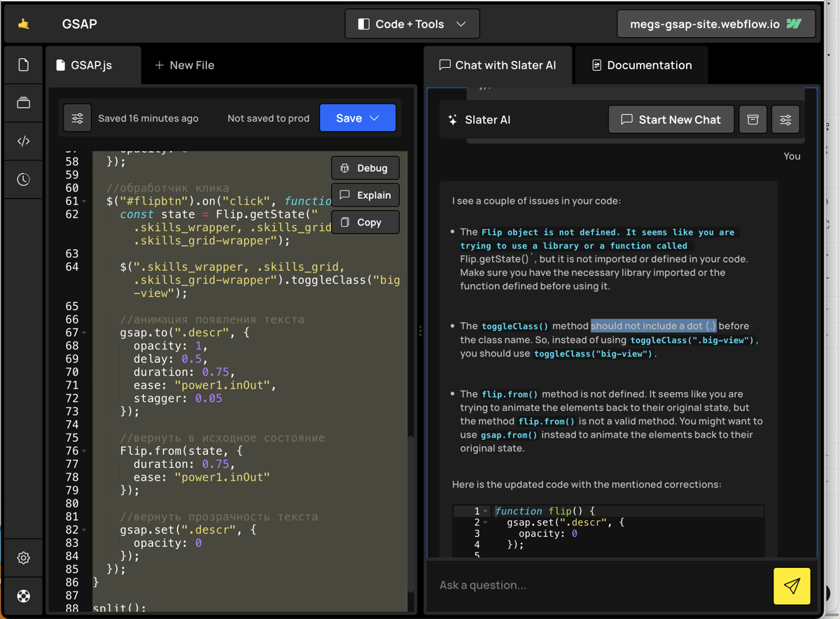Open the files page icon in sidebar
This screenshot has height=619, width=840.
(x=24, y=65)
